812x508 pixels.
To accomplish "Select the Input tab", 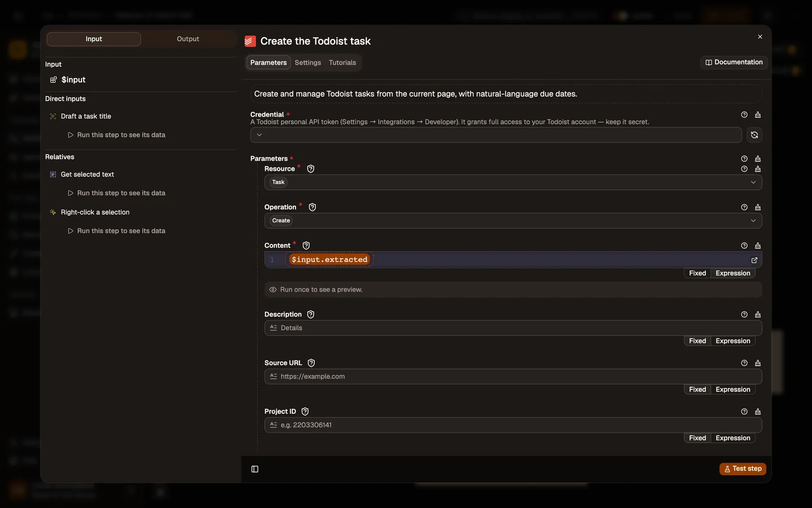I will coord(94,39).
